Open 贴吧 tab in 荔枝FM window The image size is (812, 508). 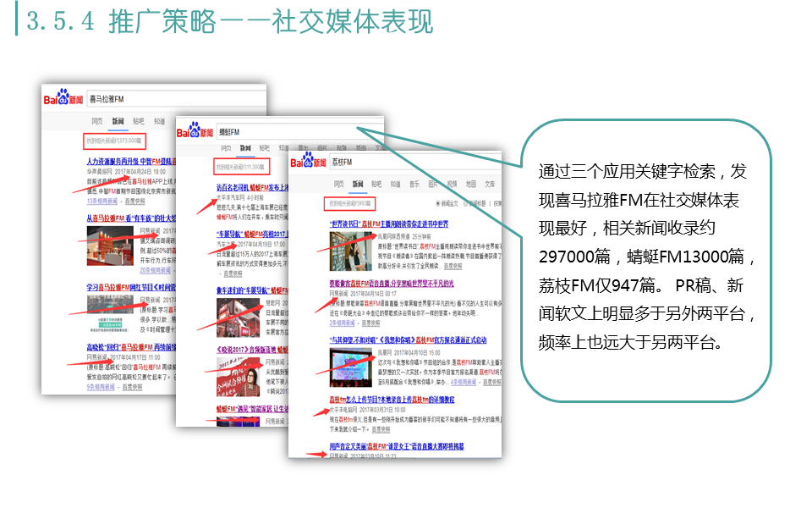tap(376, 184)
